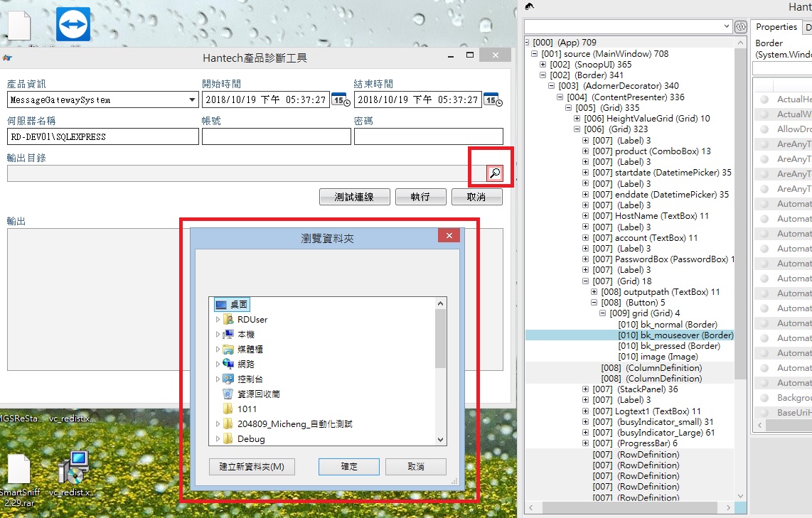Screen dimensions: 812x518
Task: Expand the product (ComboBox) tree node
Action: (586, 151)
